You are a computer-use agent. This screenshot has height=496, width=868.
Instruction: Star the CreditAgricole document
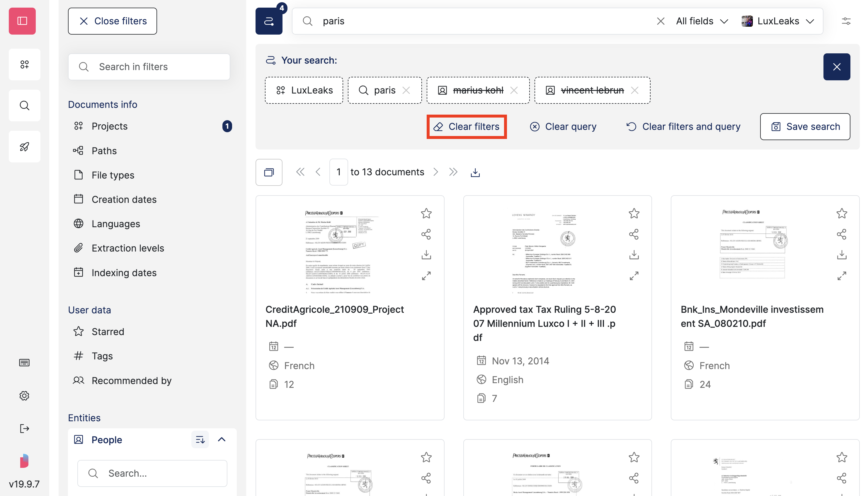pyautogui.click(x=426, y=213)
